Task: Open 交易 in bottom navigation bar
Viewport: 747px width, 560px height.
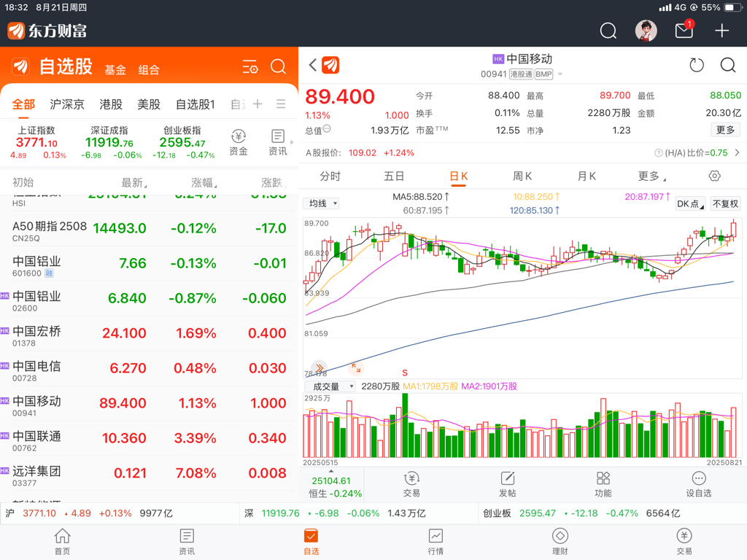Action: tap(684, 542)
